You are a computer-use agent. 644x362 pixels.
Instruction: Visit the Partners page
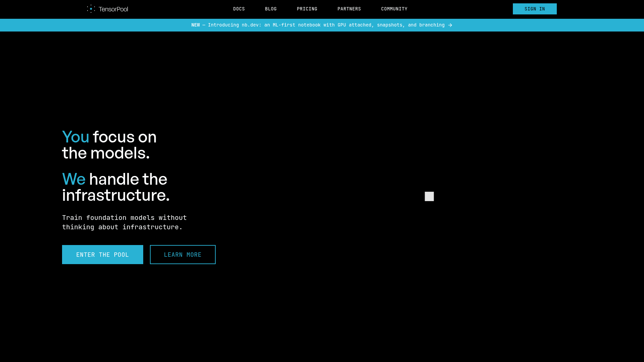click(349, 9)
